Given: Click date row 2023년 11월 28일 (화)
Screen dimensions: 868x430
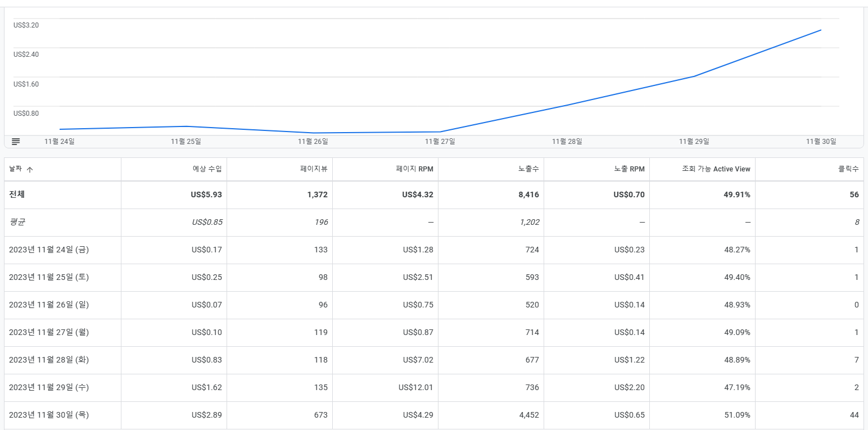Looking at the screenshot, I should (x=49, y=360).
